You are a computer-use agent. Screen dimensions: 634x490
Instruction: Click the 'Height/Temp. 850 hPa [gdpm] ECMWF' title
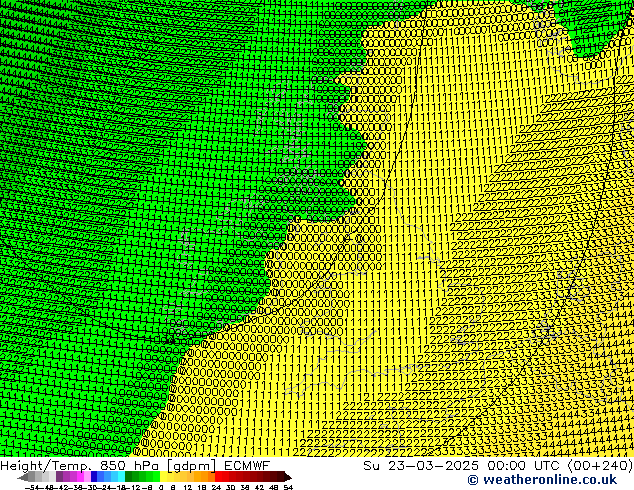[135, 466]
